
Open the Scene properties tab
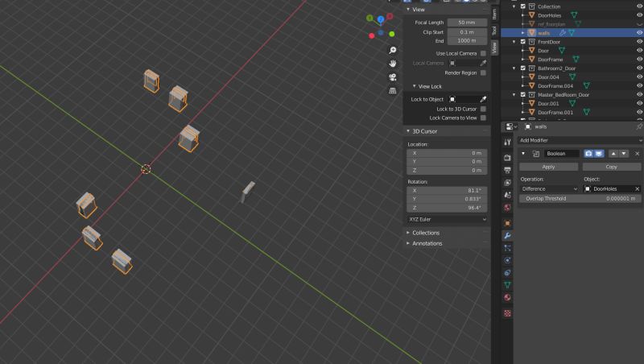coord(507,195)
